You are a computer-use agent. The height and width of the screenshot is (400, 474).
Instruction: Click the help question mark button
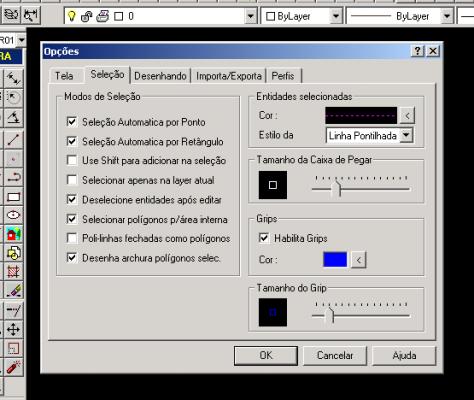click(x=418, y=51)
